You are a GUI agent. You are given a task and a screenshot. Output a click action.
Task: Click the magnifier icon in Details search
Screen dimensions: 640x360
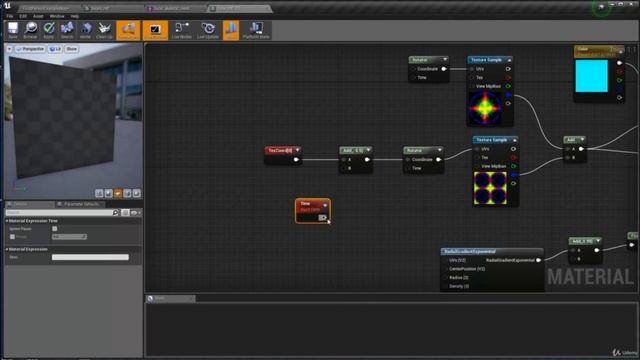point(116,213)
